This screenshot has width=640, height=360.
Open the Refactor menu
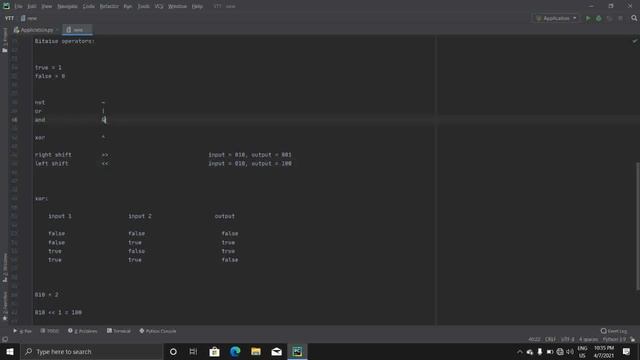pos(109,7)
